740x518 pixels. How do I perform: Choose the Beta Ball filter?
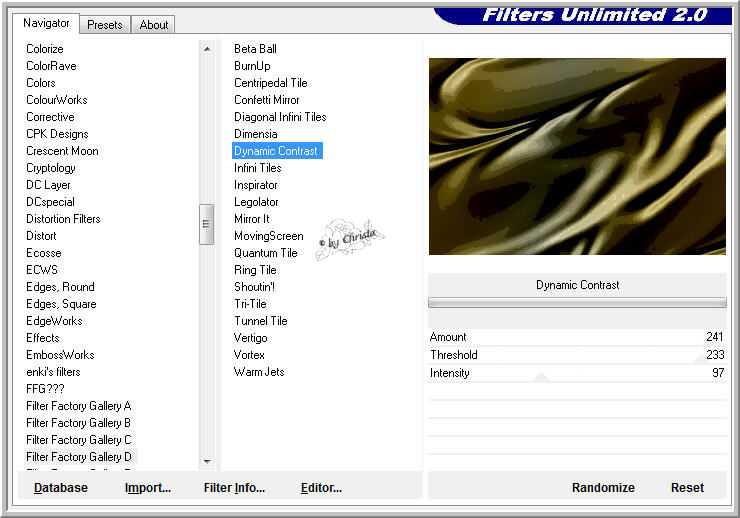tap(255, 49)
